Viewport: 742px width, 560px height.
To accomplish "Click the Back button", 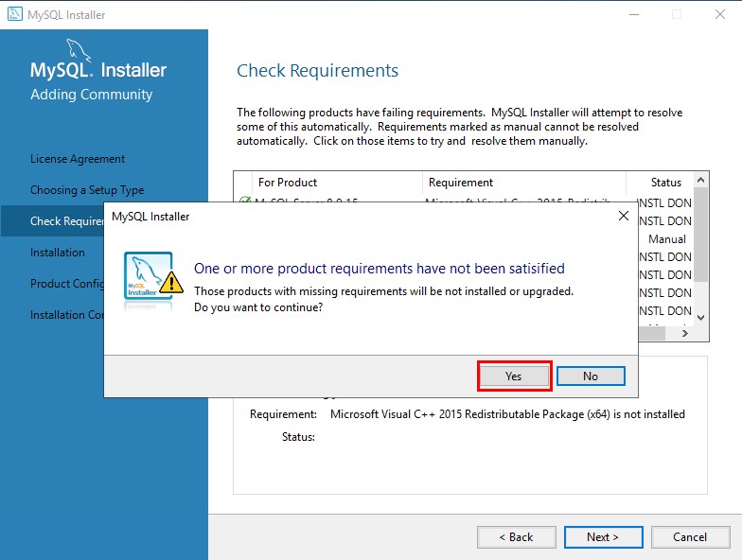I will click(x=517, y=537).
